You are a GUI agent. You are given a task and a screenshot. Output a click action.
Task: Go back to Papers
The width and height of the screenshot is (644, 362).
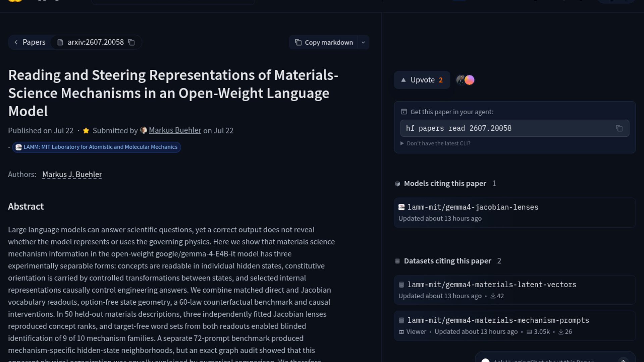tap(30, 42)
